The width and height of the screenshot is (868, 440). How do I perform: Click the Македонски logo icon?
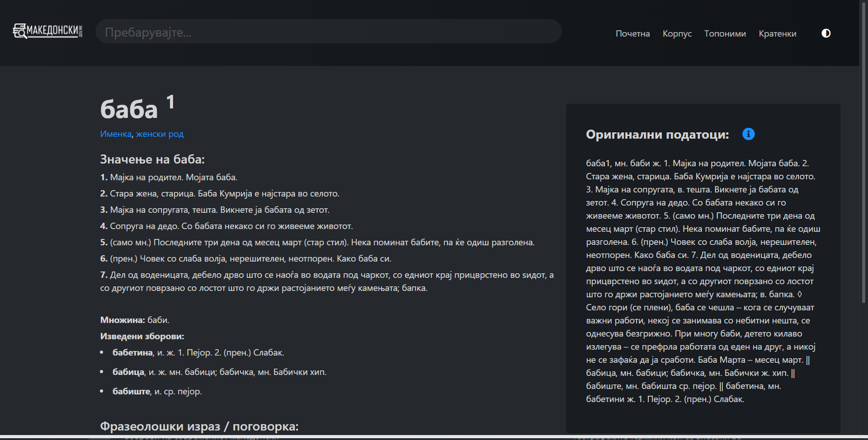click(47, 31)
